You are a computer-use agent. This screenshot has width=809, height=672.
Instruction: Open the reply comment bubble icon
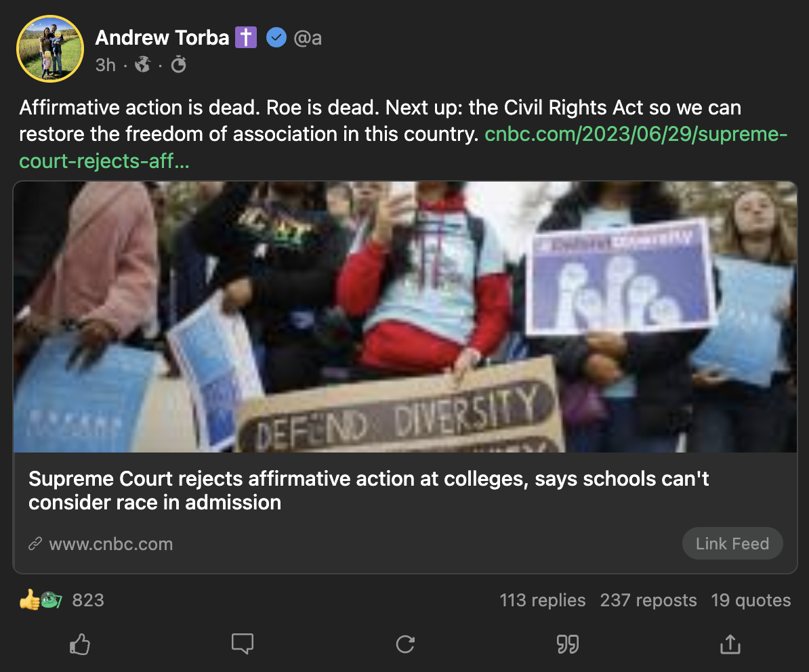[x=243, y=644]
